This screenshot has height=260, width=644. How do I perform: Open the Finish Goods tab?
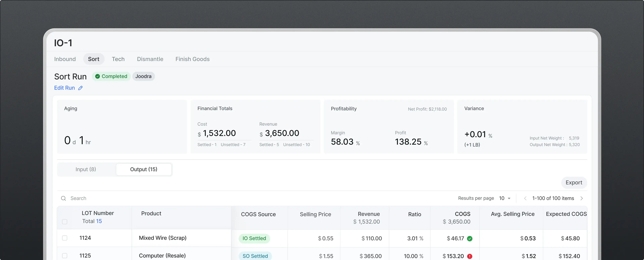pos(193,59)
